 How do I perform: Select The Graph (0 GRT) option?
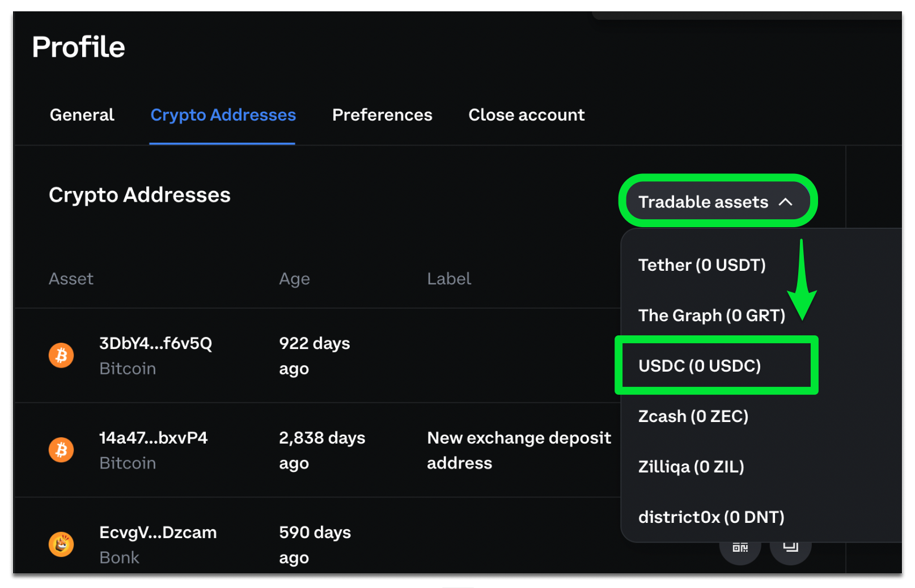pyautogui.click(x=712, y=316)
